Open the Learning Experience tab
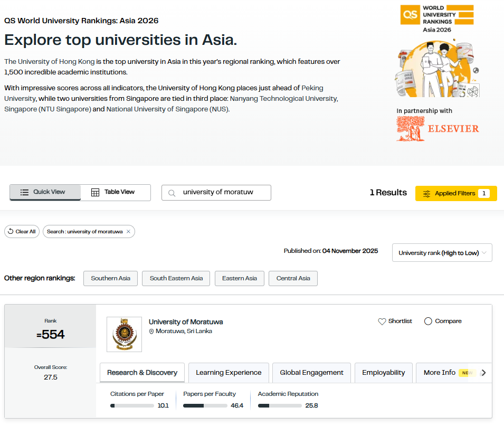The image size is (504, 426). 229,373
